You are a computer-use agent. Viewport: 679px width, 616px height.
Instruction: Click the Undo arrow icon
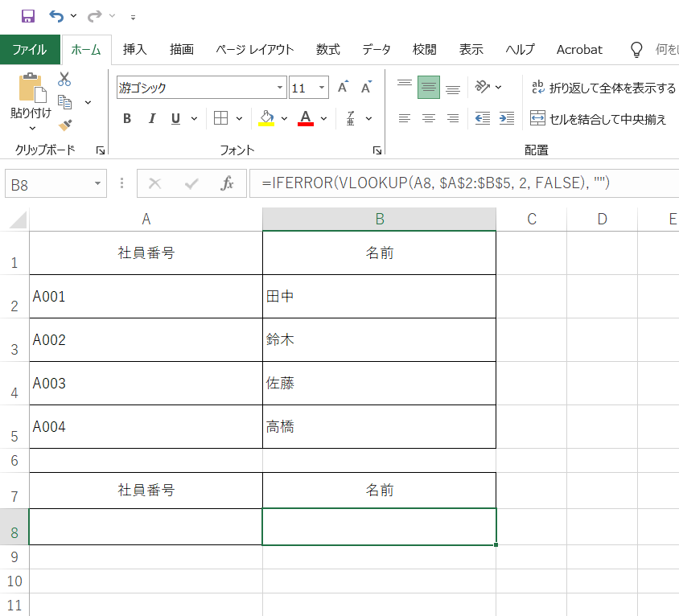click(56, 16)
